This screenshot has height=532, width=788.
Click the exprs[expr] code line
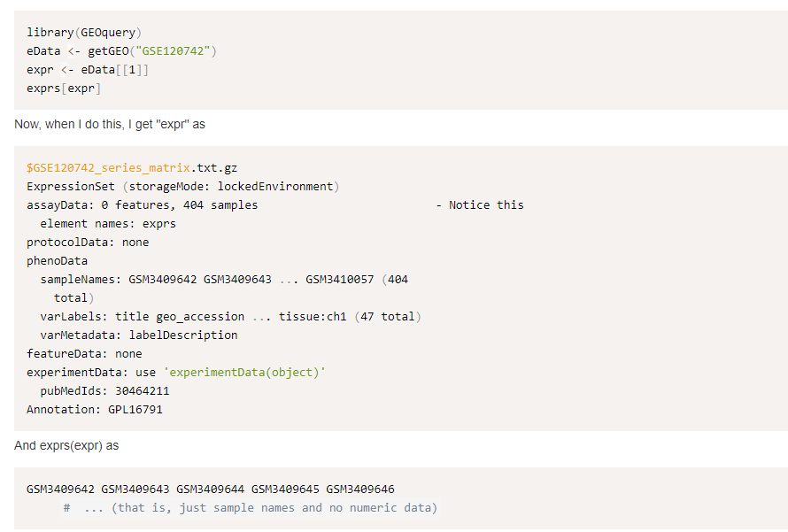click(64, 89)
